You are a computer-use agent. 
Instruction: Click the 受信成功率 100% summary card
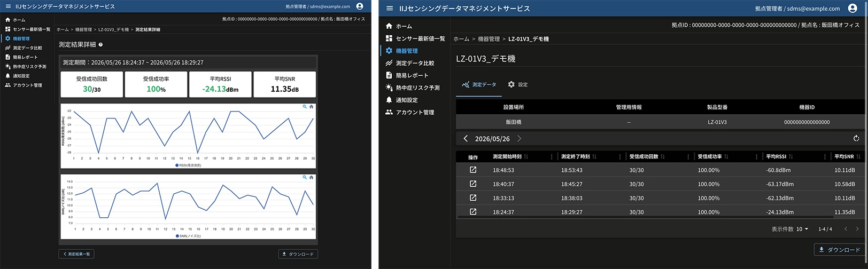pyautogui.click(x=156, y=84)
